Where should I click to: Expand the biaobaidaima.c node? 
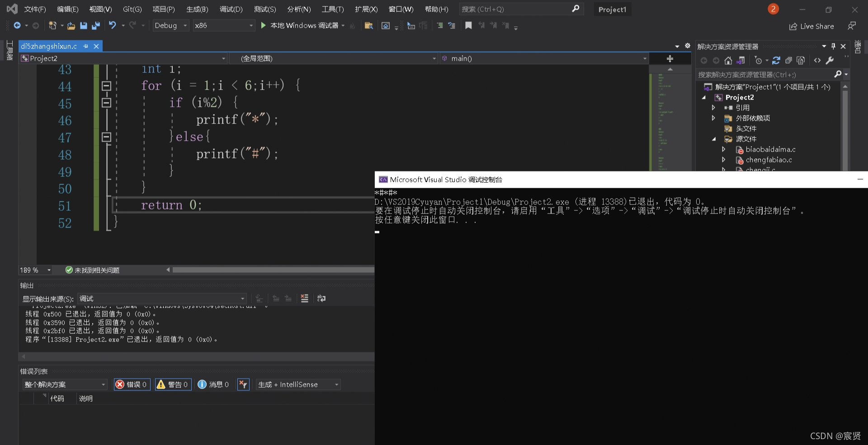coord(723,149)
